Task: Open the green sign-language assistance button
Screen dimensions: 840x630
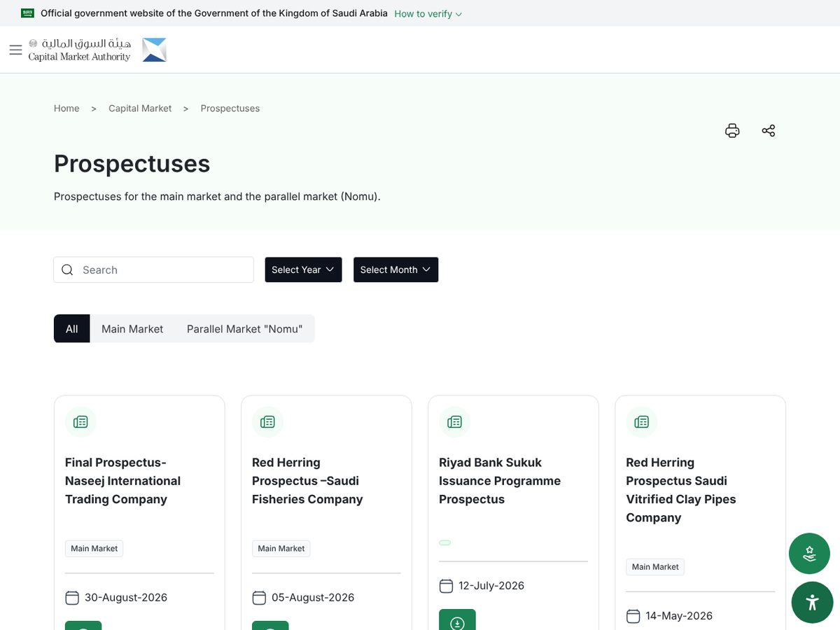Action: (809, 554)
